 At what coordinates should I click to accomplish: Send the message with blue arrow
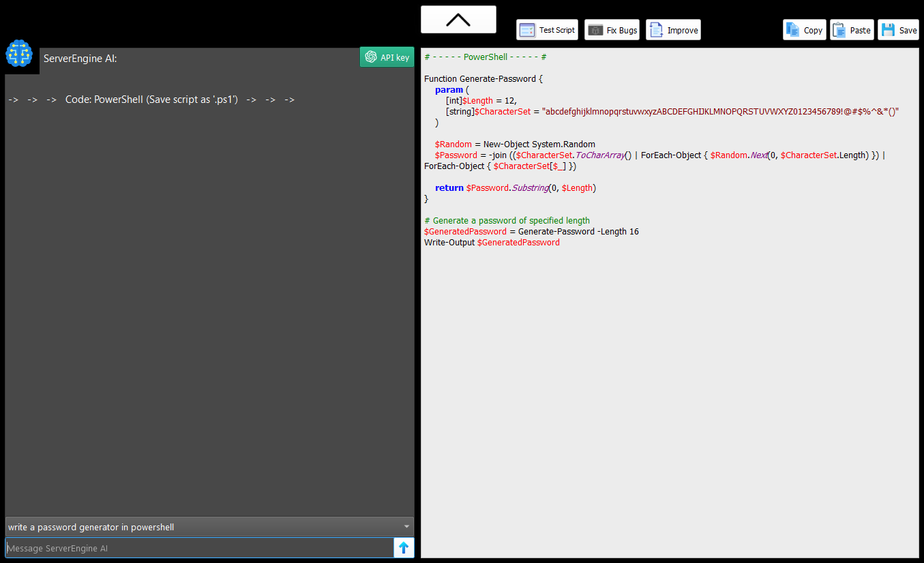click(x=404, y=547)
